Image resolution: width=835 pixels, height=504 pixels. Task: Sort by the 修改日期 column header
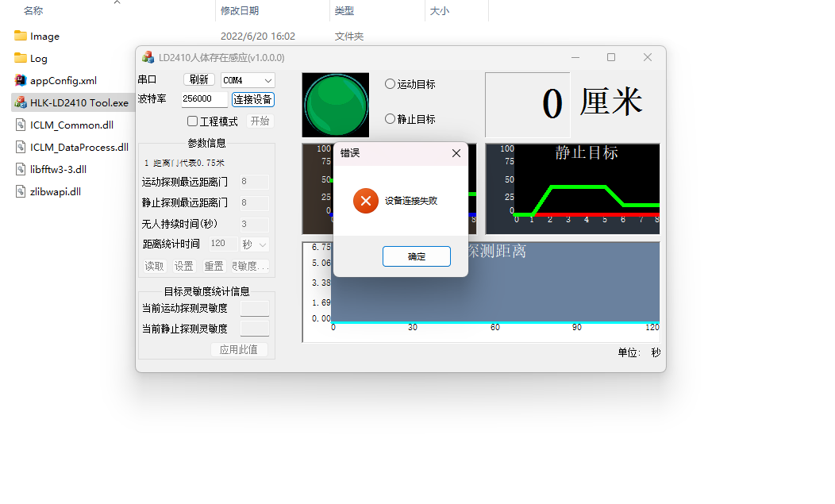[240, 10]
